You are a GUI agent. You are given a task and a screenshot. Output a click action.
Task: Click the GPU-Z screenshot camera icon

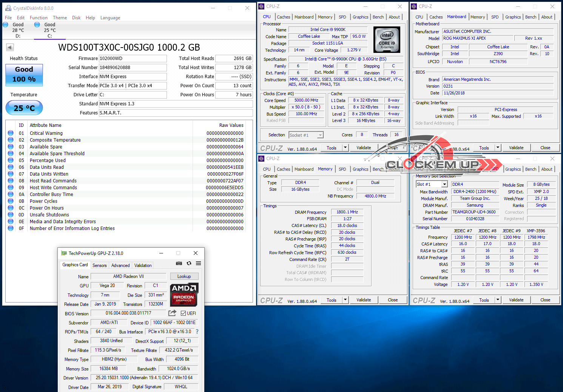coord(179,263)
